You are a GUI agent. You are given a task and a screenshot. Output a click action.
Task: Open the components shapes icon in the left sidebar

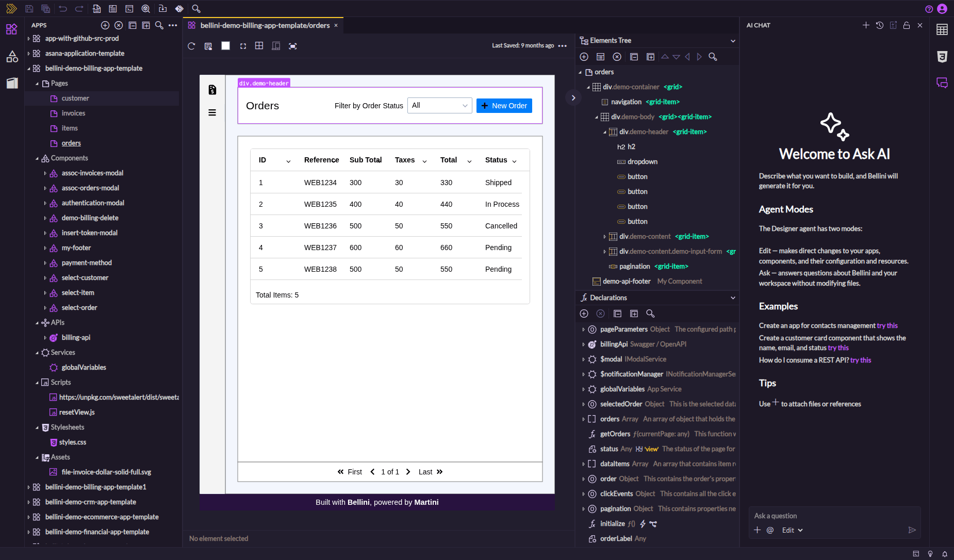(x=12, y=56)
